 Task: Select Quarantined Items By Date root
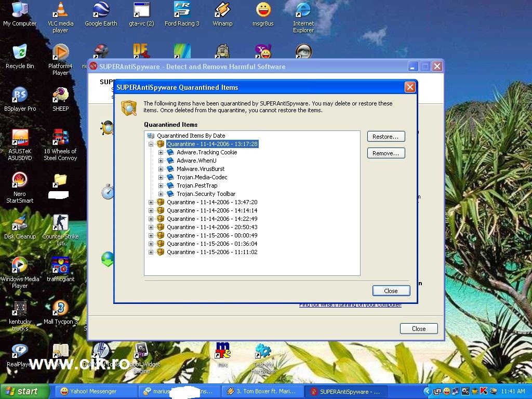pyautogui.click(x=191, y=136)
